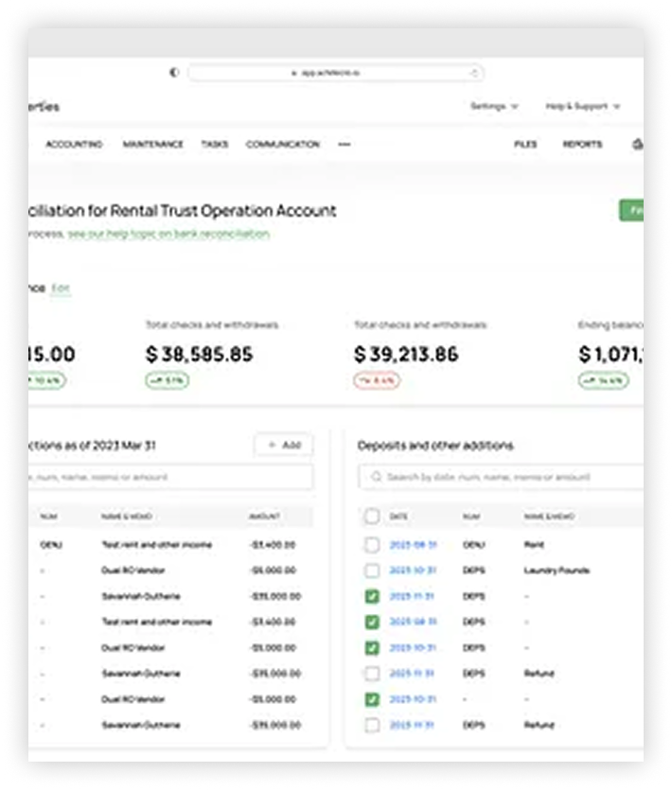Click the red trend badge under $39,213.86

(376, 379)
